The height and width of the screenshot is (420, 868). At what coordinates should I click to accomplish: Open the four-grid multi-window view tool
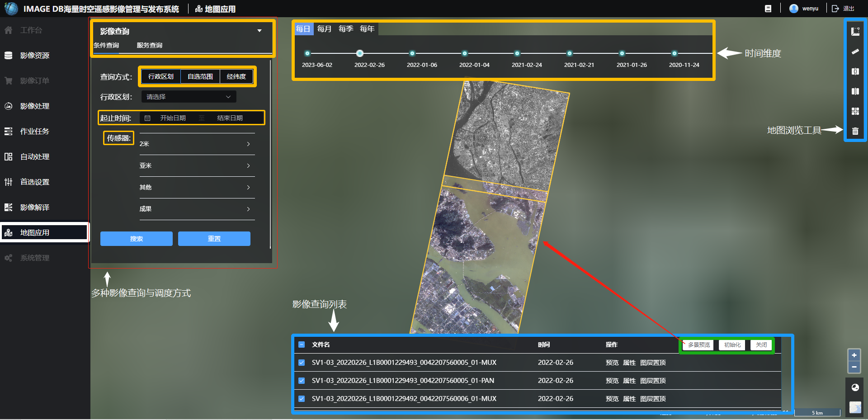pyautogui.click(x=855, y=111)
